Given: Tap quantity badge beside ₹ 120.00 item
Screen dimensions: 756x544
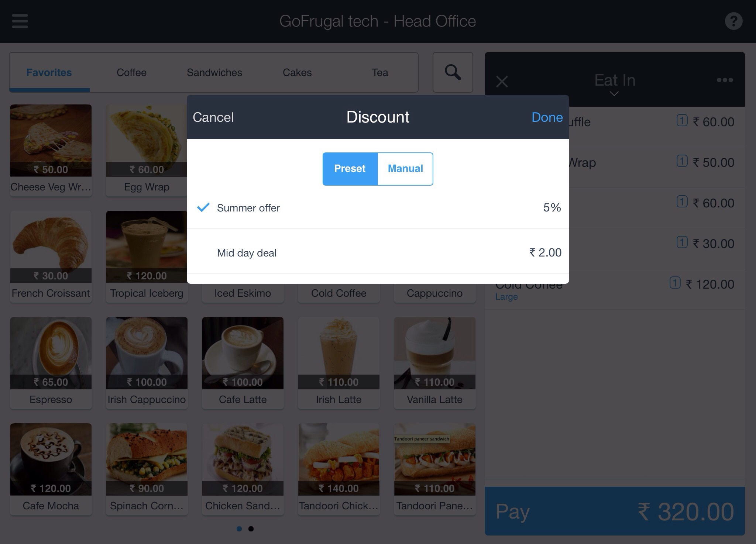Looking at the screenshot, I should (x=675, y=283).
